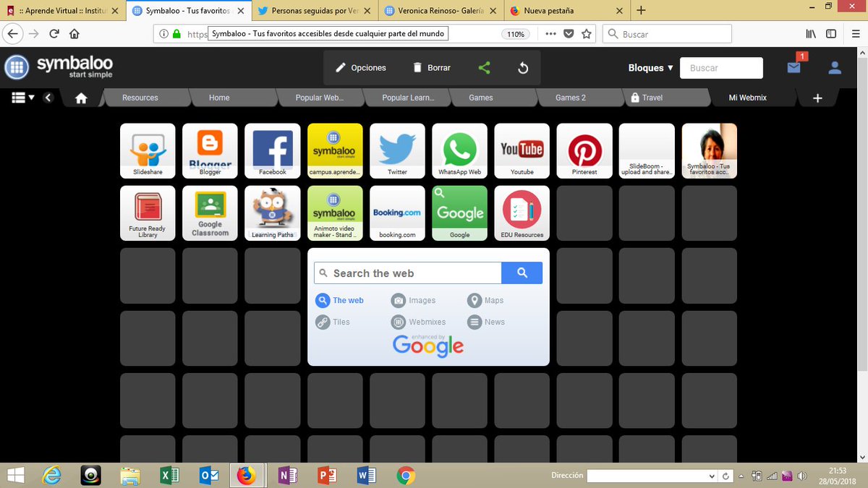
Task: Open the Youtube tile
Action: pos(522,150)
